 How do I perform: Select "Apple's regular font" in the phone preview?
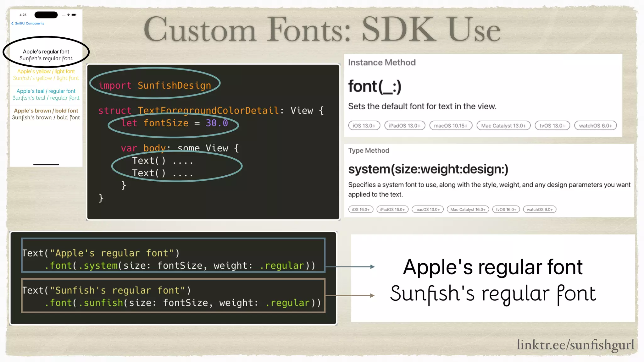click(x=46, y=52)
